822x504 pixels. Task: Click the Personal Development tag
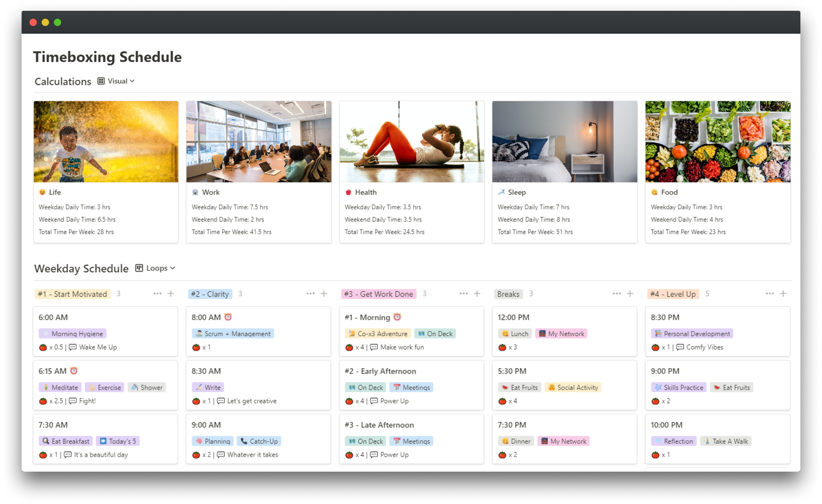(692, 334)
